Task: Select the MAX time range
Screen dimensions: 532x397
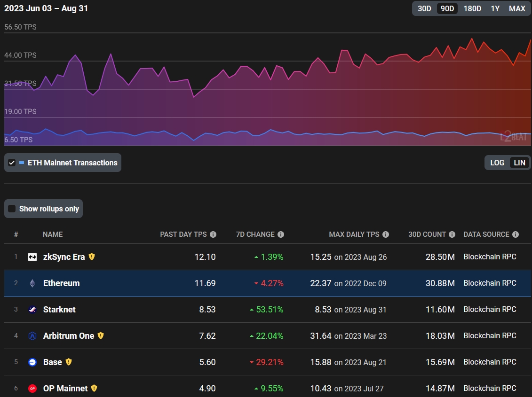Action: point(517,8)
